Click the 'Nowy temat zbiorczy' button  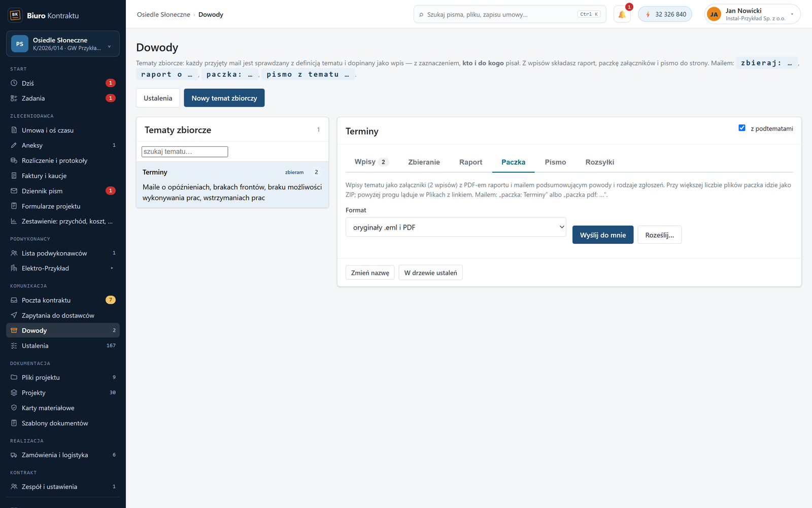coord(224,98)
